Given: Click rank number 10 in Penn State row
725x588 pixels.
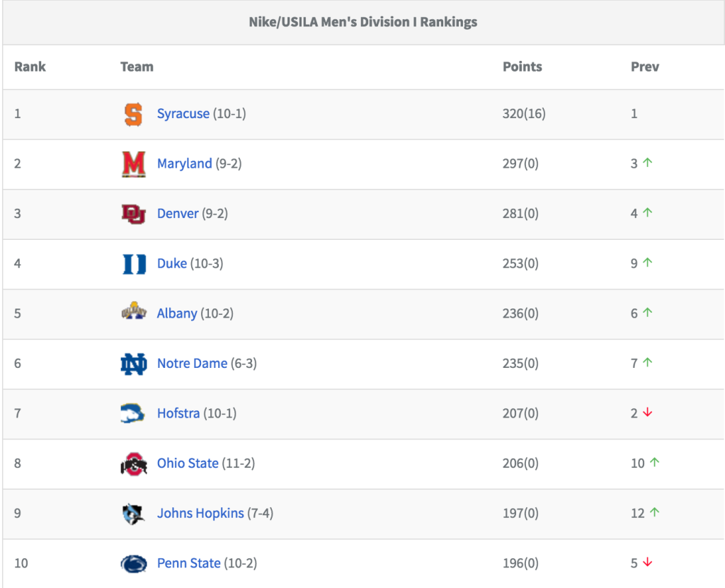Looking at the screenshot, I should pyautogui.click(x=21, y=563).
